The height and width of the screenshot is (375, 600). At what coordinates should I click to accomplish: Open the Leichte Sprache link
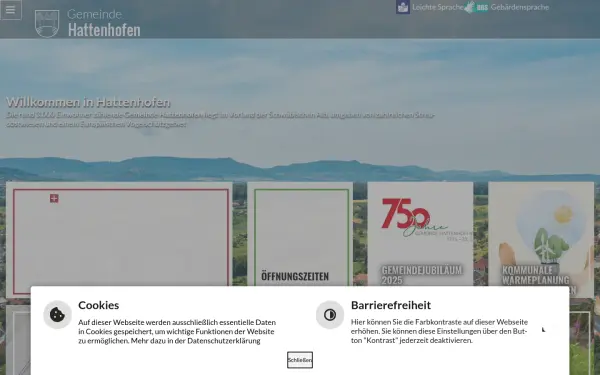pyautogui.click(x=437, y=7)
